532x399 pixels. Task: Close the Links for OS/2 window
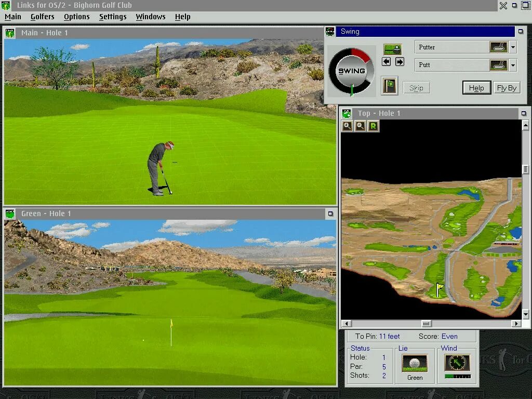pyautogui.click(x=503, y=5)
